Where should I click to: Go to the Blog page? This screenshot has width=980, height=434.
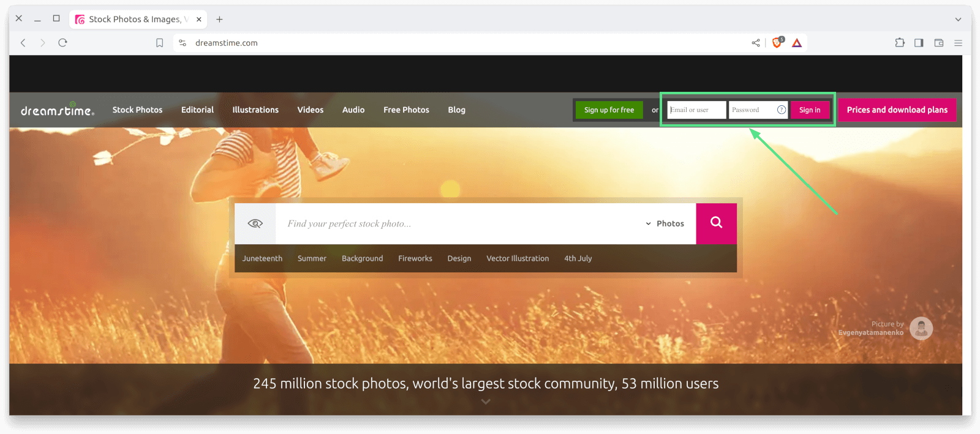(456, 110)
